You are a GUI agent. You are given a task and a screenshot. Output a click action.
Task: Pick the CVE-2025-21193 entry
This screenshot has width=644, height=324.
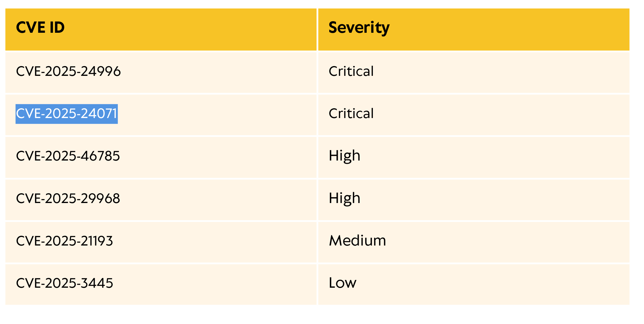(64, 241)
